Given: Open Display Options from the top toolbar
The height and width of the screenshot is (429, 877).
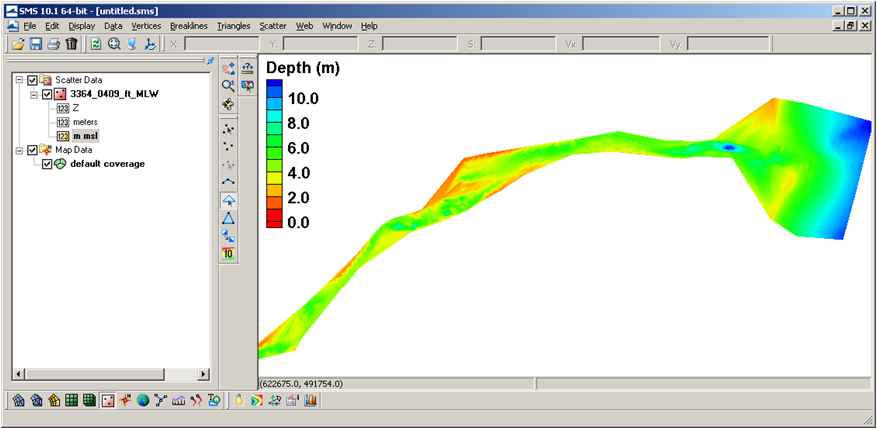Looking at the screenshot, I should pos(132,44).
